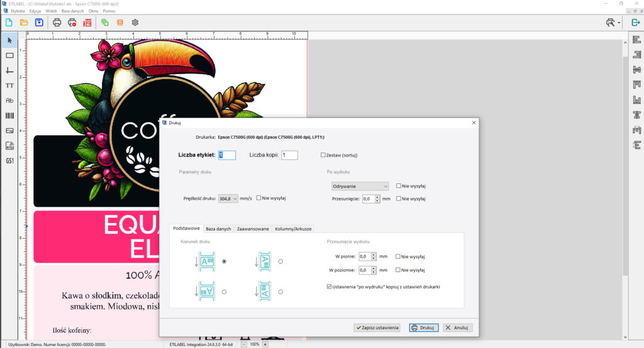Expand the arrow beside the printer search icon
Screen dimensions: 644x348
(619, 23)
